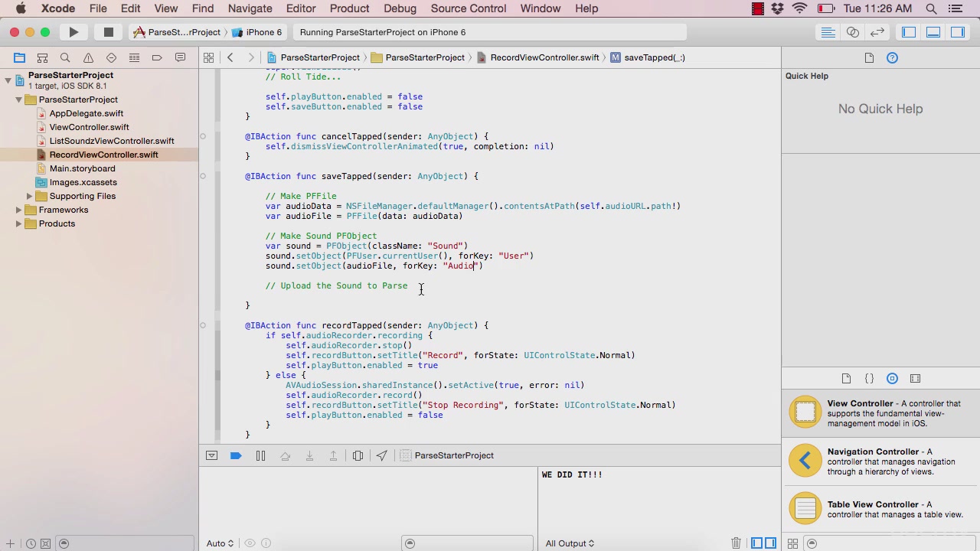Switch to Assistant editor icon
Image resolution: width=980 pixels, height=551 pixels.
852,32
